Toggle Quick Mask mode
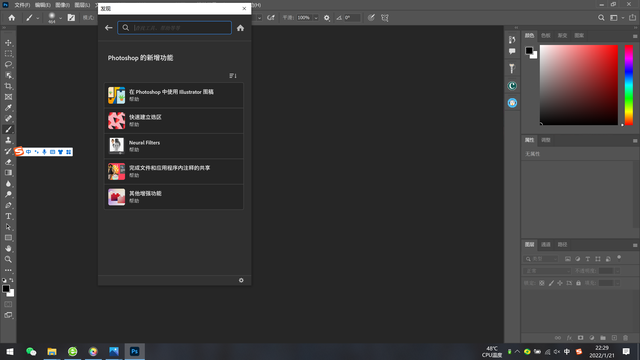The width and height of the screenshot is (640, 360). [x=8, y=304]
